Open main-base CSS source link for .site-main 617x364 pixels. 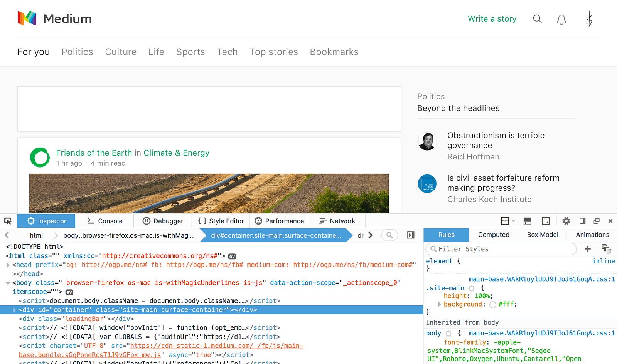(542, 279)
